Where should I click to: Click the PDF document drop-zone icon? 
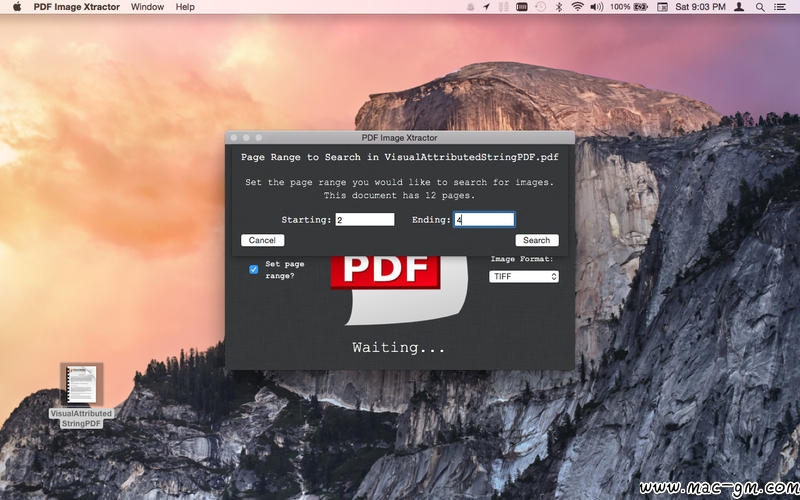tap(399, 290)
